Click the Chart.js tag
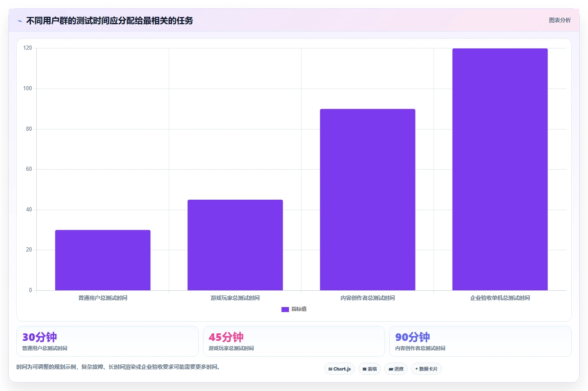This screenshot has height=391, width=588. [x=340, y=369]
